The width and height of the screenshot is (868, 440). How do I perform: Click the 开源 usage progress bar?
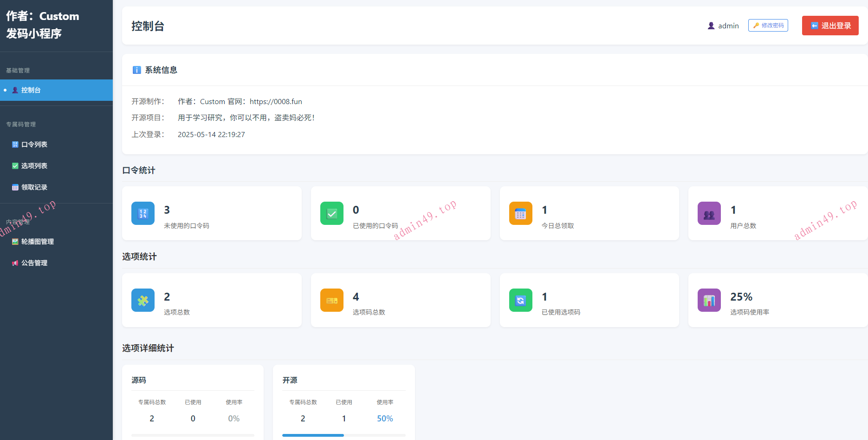[x=343, y=435]
